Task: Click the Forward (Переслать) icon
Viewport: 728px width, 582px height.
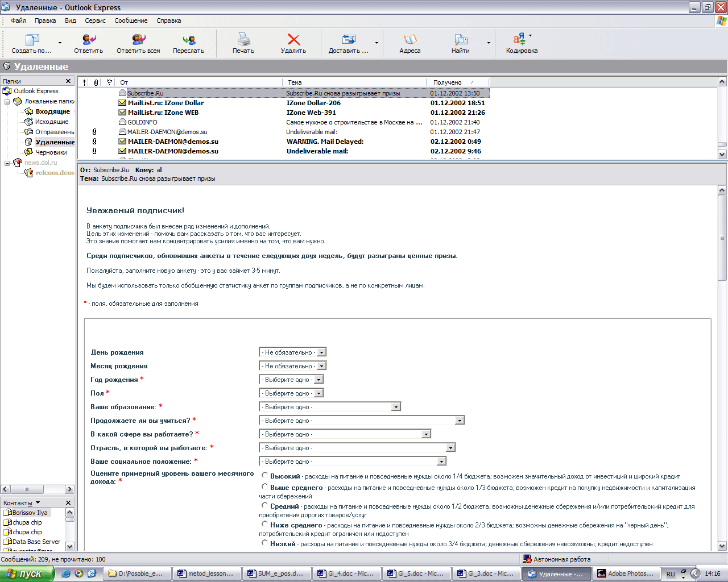Action: click(189, 40)
